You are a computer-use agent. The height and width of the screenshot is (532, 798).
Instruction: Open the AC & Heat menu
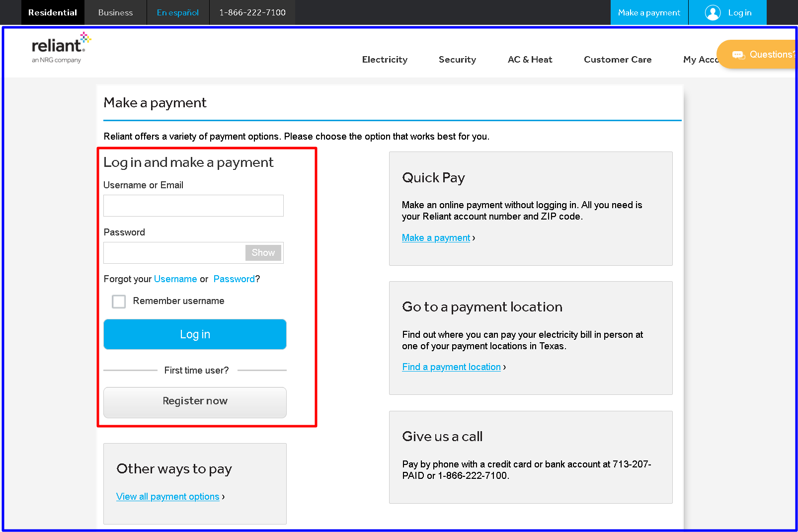(x=530, y=60)
